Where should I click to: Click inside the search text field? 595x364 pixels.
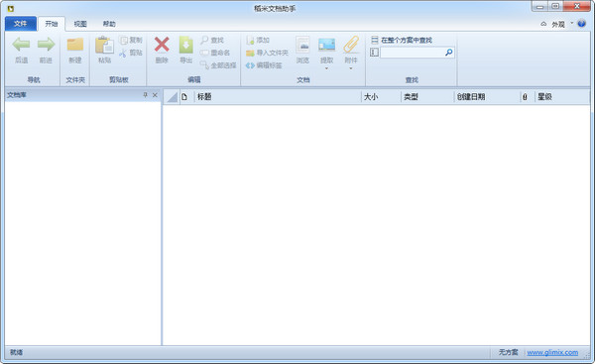pos(413,53)
